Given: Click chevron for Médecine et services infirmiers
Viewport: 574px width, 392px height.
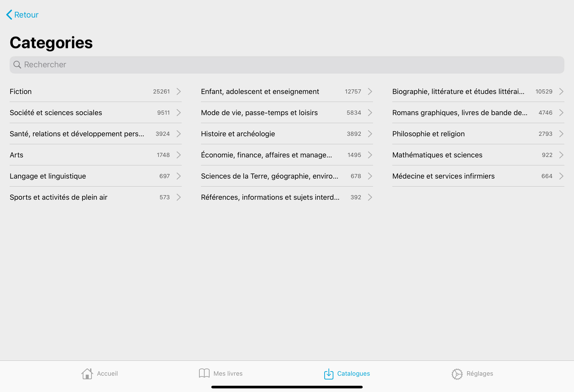Looking at the screenshot, I should (561, 176).
